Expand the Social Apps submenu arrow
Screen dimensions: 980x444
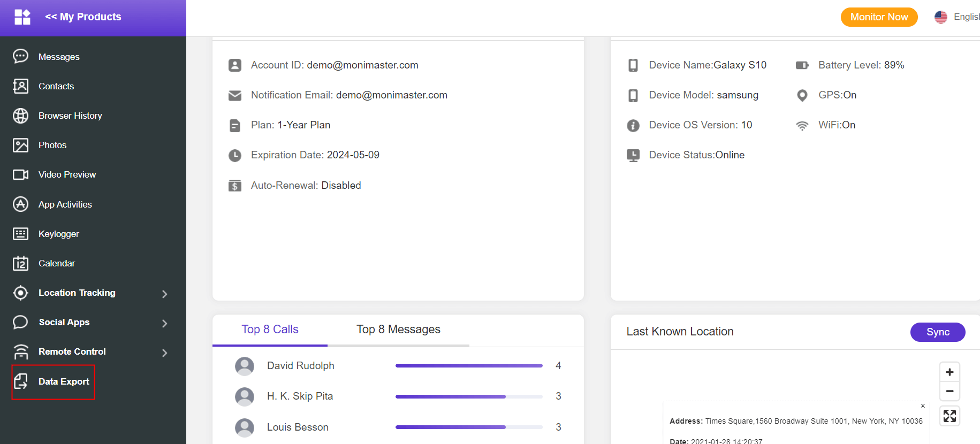point(165,323)
